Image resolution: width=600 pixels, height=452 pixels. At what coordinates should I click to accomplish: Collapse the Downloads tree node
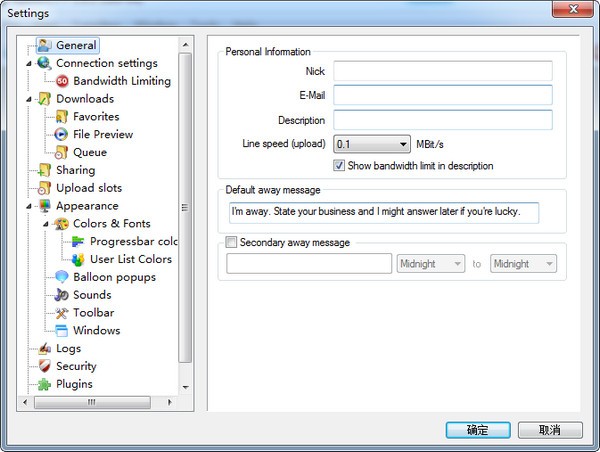point(29,99)
